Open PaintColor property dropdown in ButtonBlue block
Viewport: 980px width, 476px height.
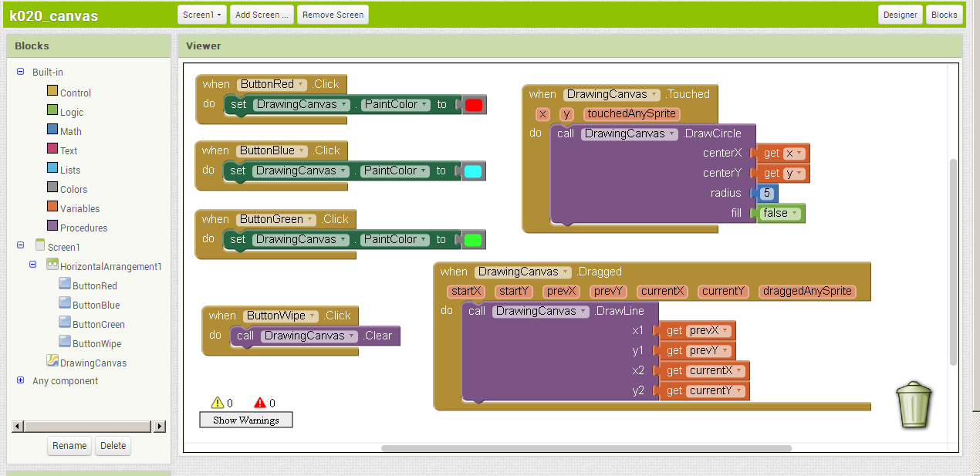pos(395,170)
